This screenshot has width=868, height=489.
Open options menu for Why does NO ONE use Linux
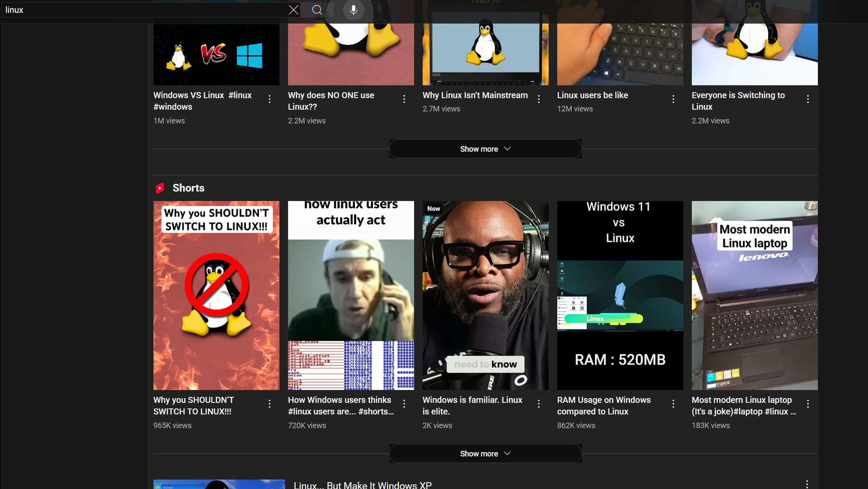[x=404, y=99]
